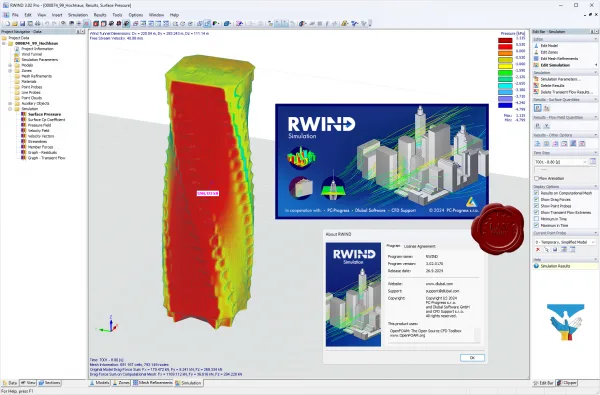Enable the Minimum in Time checkbox
Image resolution: width=600 pixels, height=395 pixels.
coord(536,219)
